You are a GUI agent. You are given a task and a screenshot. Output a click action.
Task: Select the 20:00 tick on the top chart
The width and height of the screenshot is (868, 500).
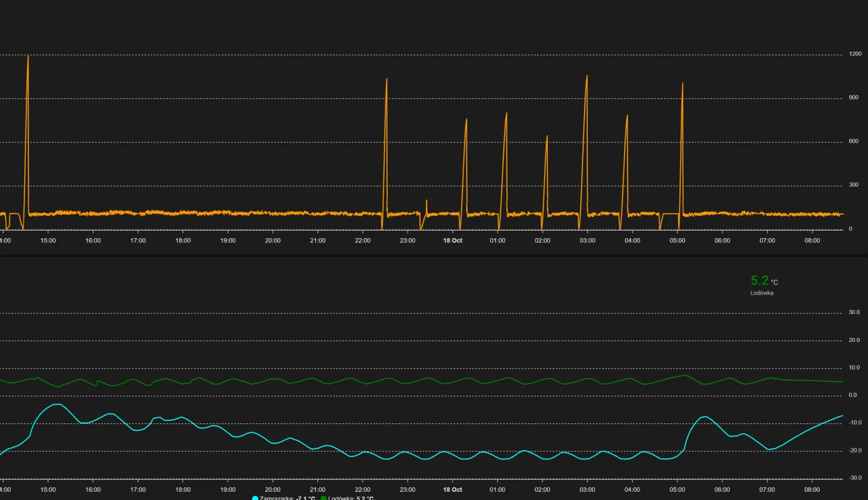[273, 240]
